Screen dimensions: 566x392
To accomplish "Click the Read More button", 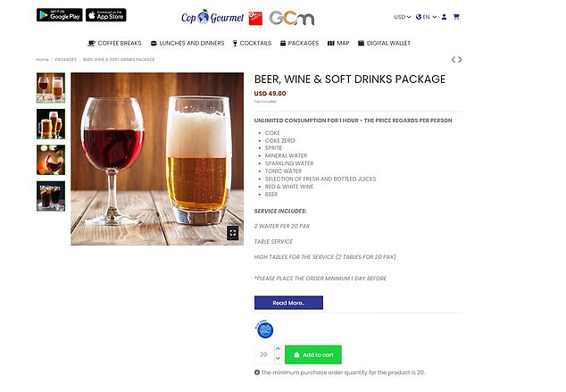I will pyautogui.click(x=288, y=303).
